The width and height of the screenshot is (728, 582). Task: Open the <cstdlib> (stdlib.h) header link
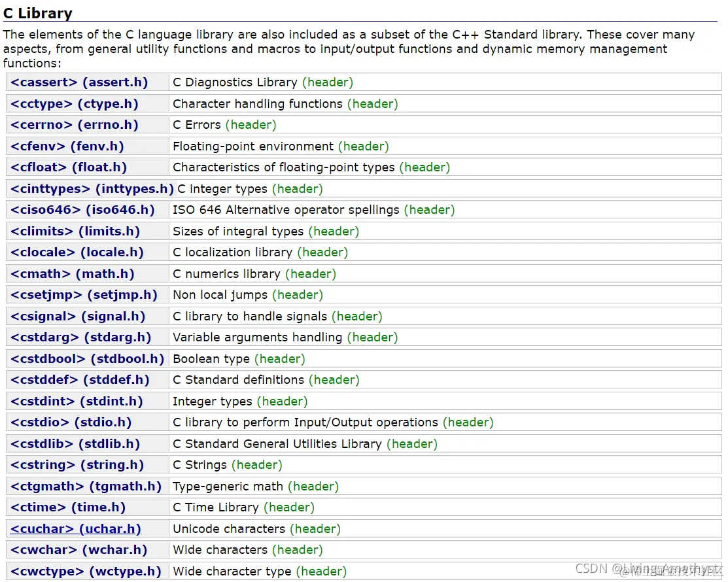pyautogui.click(x=75, y=444)
